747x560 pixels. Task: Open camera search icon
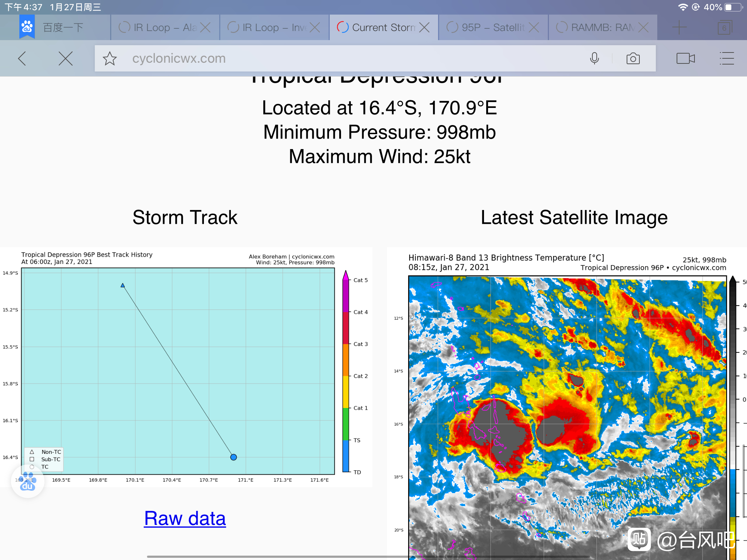(633, 58)
